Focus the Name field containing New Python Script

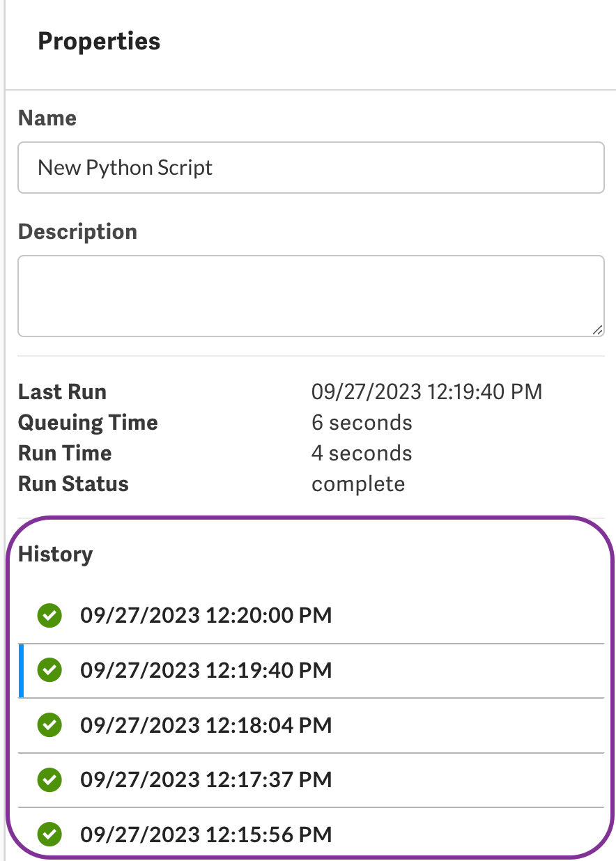click(x=310, y=168)
